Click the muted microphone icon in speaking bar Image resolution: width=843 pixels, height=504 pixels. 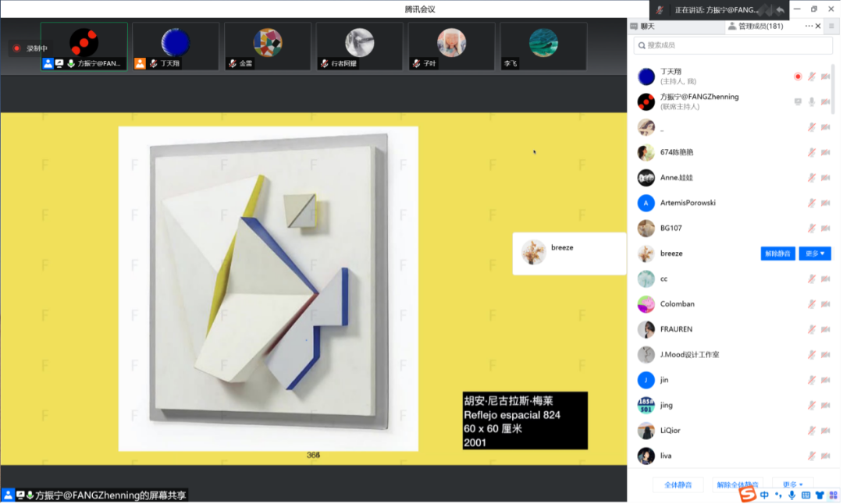pyautogui.click(x=660, y=9)
